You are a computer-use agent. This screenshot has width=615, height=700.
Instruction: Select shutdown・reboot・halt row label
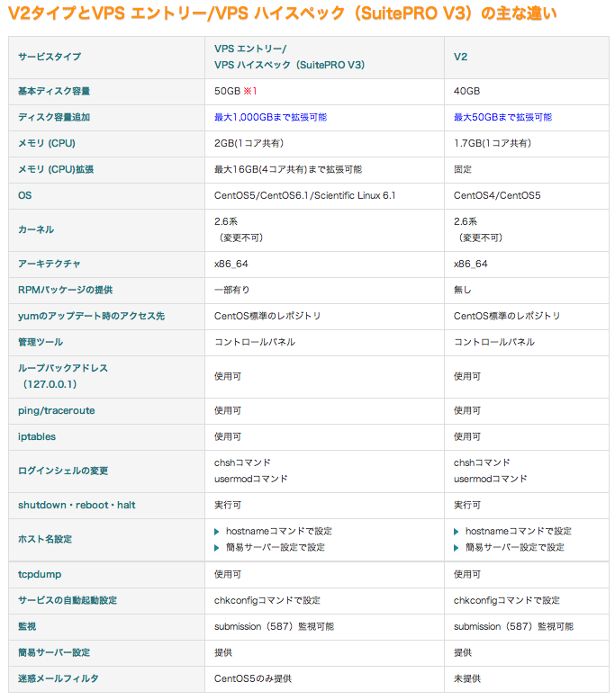click(x=77, y=506)
